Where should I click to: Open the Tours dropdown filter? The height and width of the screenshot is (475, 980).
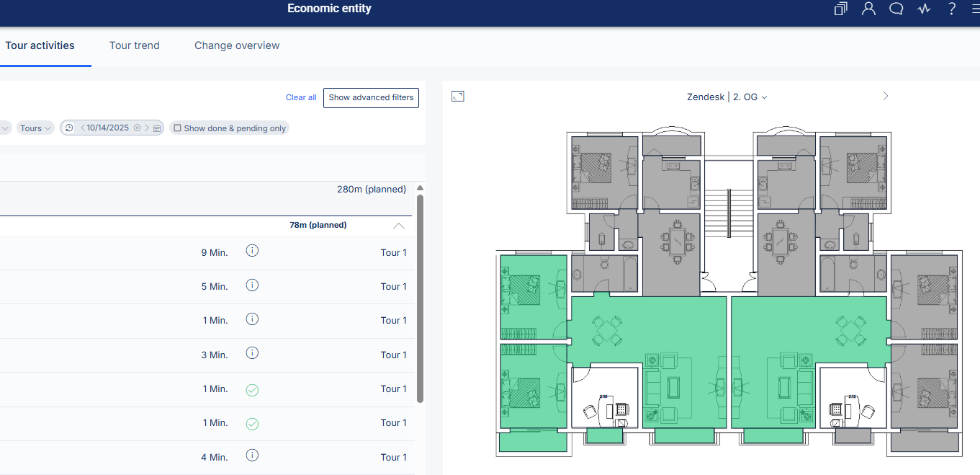click(36, 128)
